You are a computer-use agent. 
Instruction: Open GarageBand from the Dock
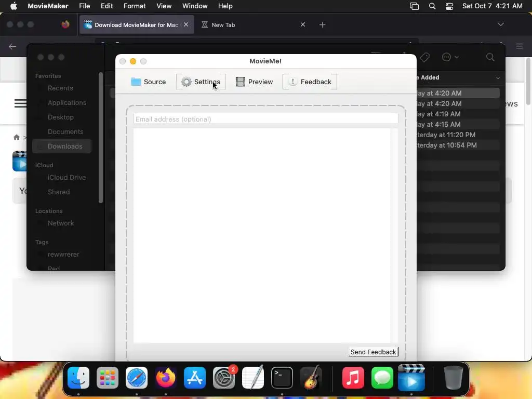(x=311, y=378)
